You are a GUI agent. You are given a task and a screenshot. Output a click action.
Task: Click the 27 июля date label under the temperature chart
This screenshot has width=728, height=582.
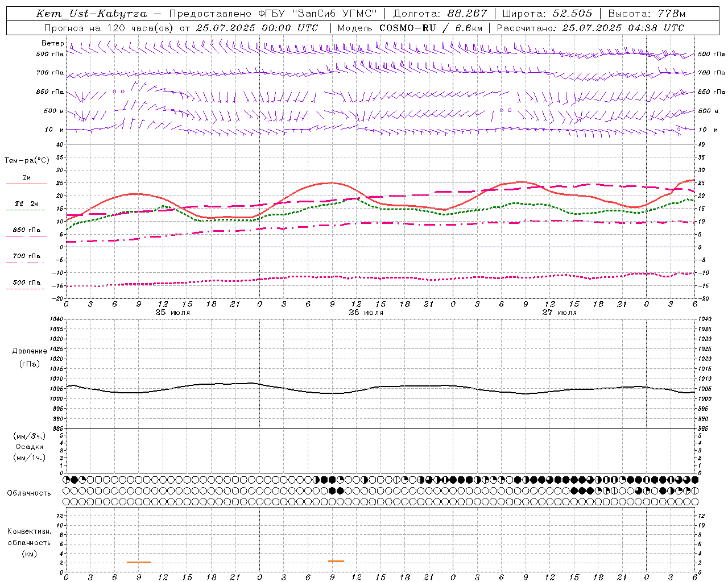tap(560, 313)
